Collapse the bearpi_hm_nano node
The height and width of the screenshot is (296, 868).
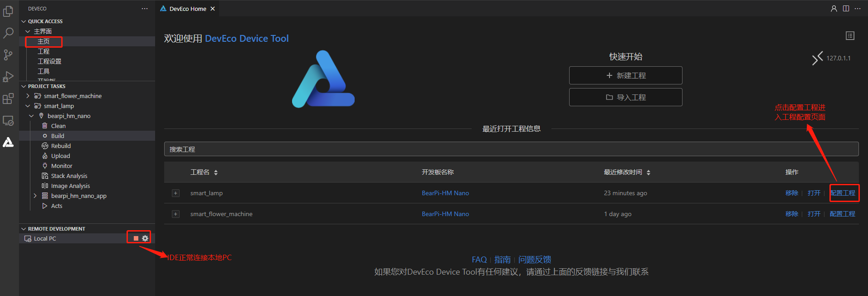pos(31,116)
